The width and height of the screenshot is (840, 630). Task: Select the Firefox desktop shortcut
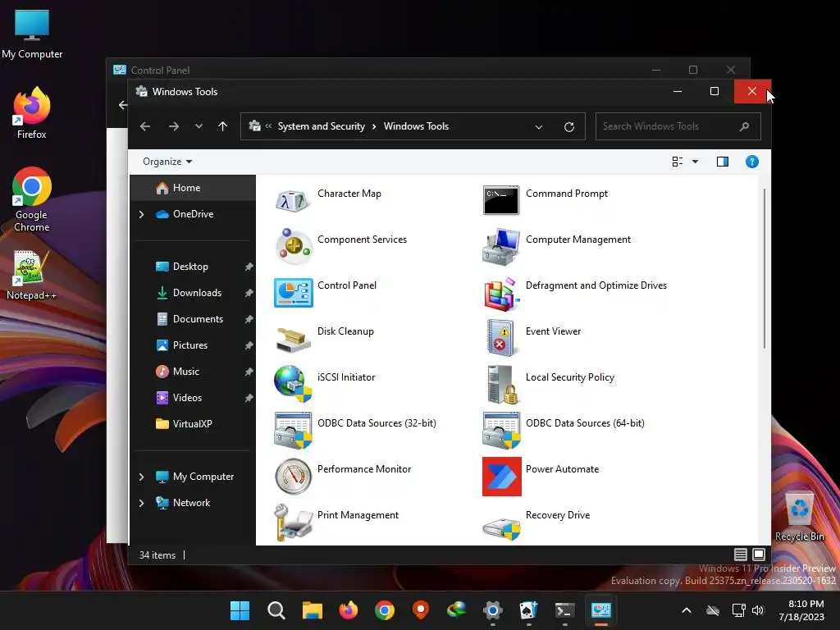point(32,113)
